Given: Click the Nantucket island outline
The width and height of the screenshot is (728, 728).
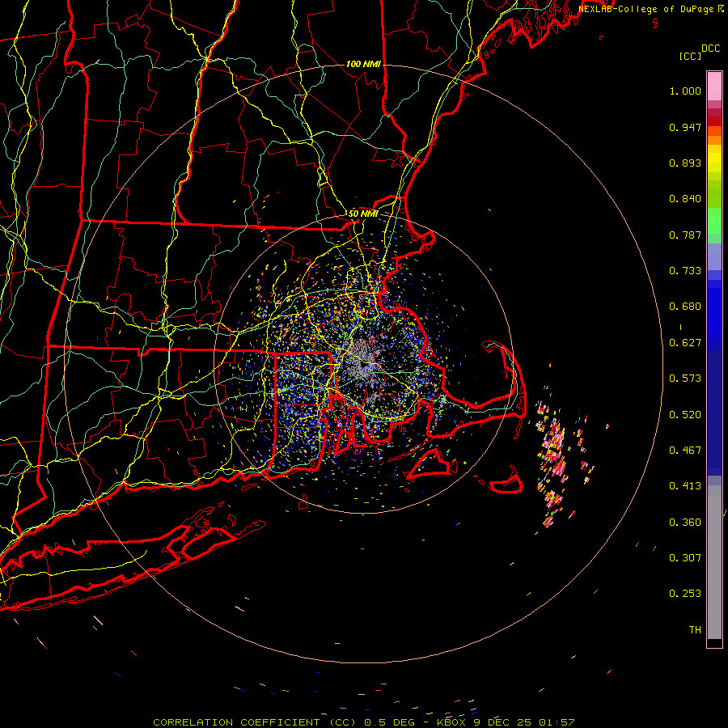Looking at the screenshot, I should tap(507, 481).
